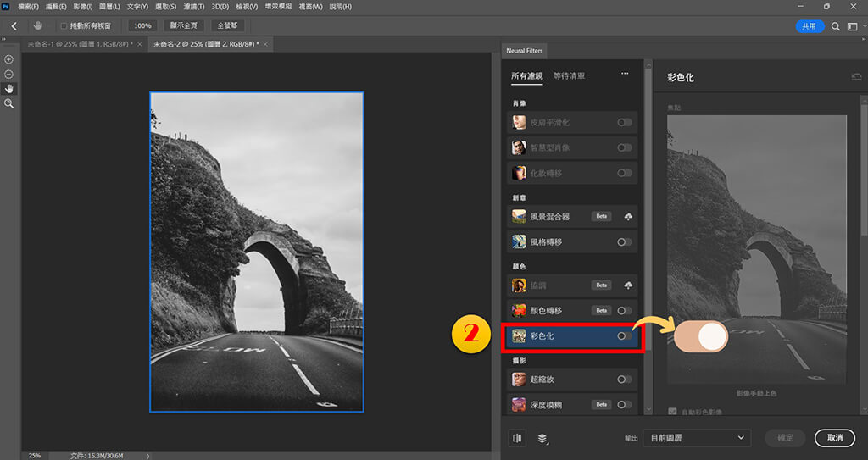
Task: Toggle the 化妝轉移 switch
Action: pyautogui.click(x=625, y=174)
